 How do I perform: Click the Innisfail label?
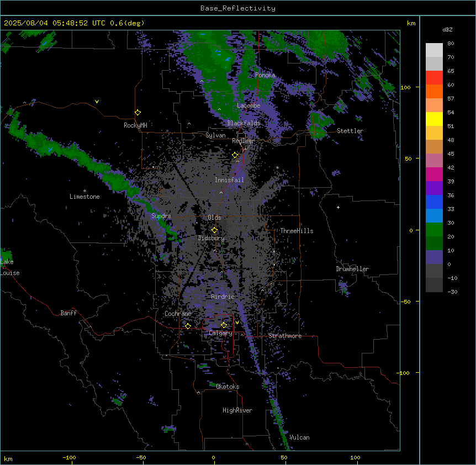pyautogui.click(x=229, y=180)
